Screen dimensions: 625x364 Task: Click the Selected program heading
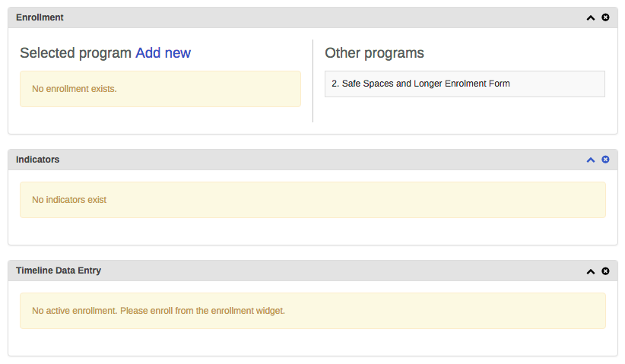(75, 53)
